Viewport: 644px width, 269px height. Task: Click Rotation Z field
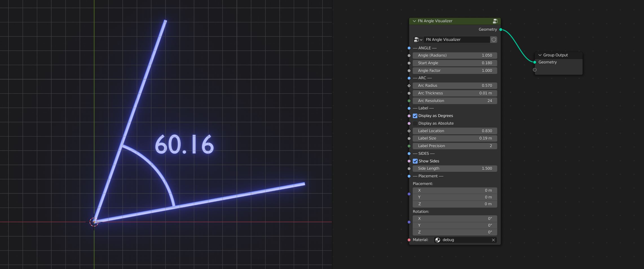point(455,232)
